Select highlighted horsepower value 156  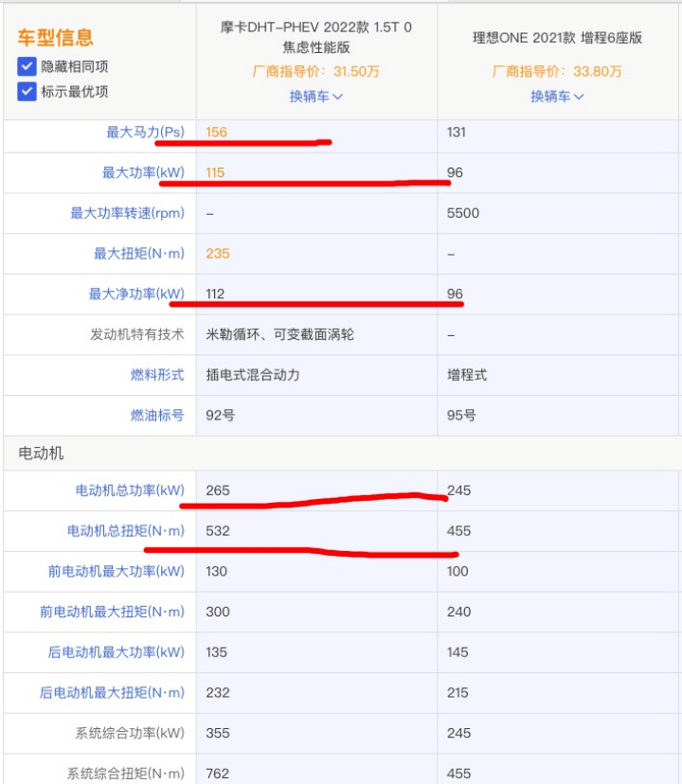(217, 133)
